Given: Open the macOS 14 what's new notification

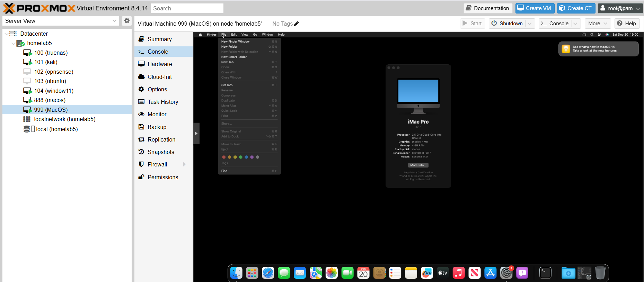Looking at the screenshot, I should coord(599,49).
